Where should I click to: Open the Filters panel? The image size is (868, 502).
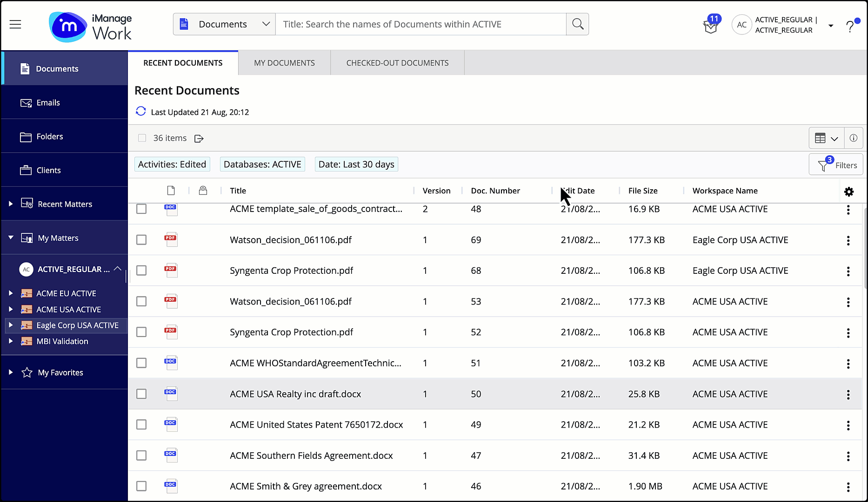point(836,164)
